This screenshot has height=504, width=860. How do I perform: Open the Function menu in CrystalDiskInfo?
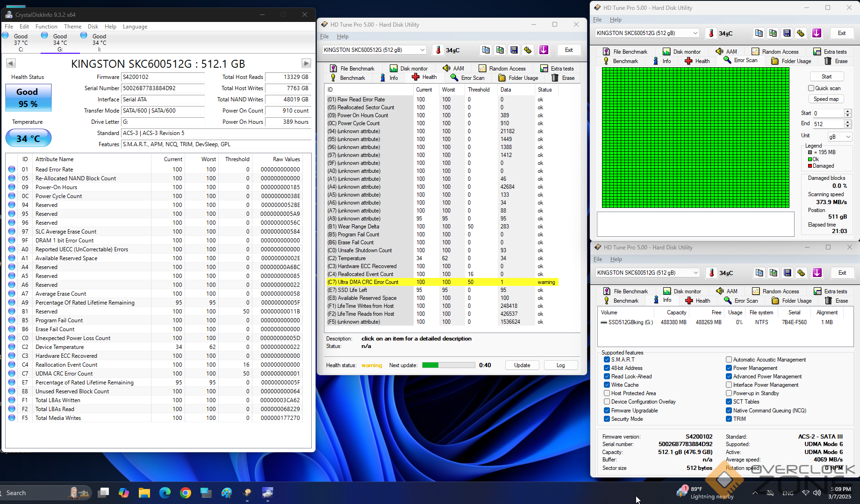click(46, 27)
